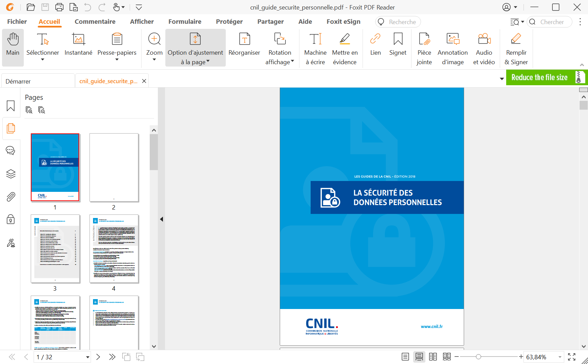Select the Main hand tool
Image resolution: width=588 pixels, height=364 pixels.
(13, 48)
